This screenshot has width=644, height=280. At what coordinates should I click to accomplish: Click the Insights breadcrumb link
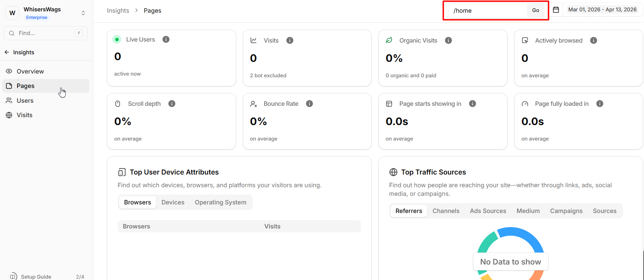tap(118, 11)
